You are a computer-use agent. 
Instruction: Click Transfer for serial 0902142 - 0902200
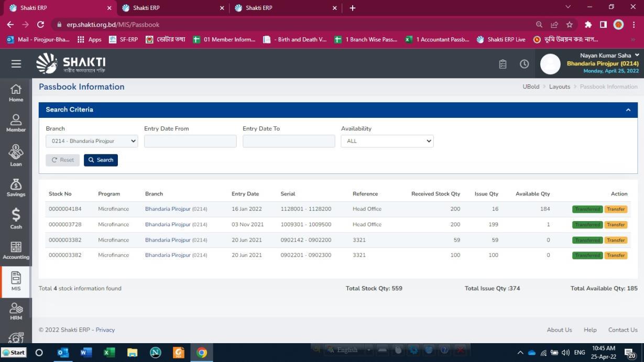coord(616,240)
